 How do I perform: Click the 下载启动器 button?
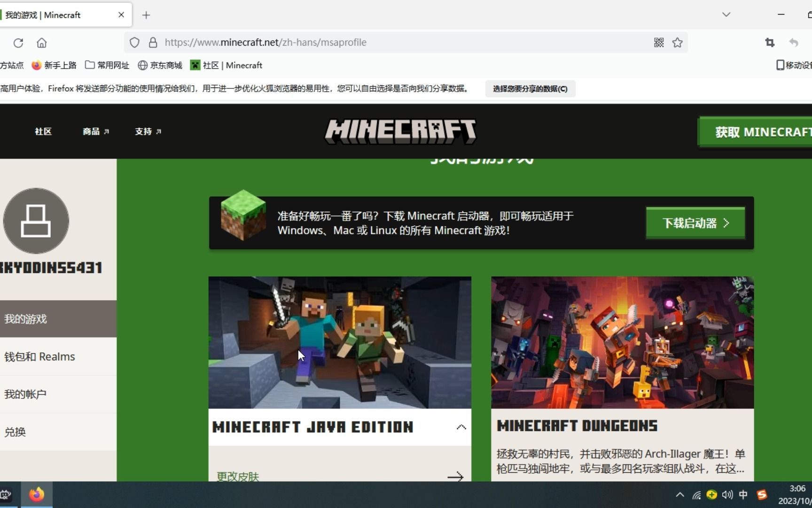pyautogui.click(x=695, y=223)
